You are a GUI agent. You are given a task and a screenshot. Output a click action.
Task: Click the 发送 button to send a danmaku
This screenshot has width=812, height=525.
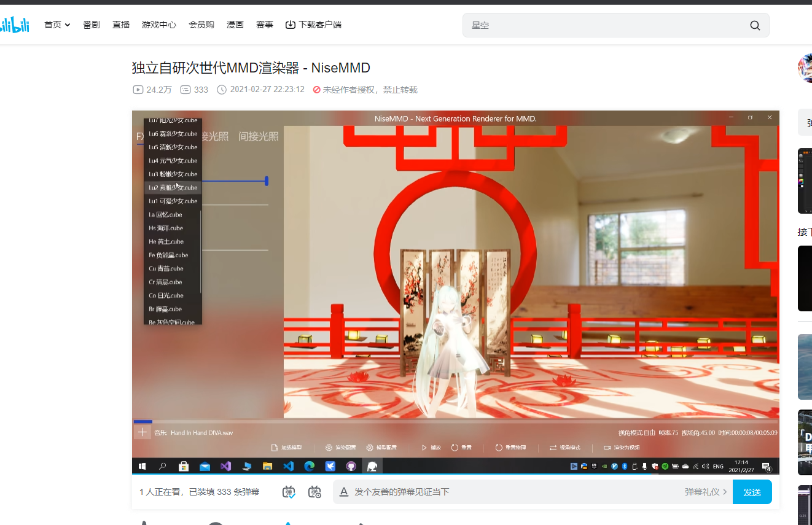tap(752, 491)
